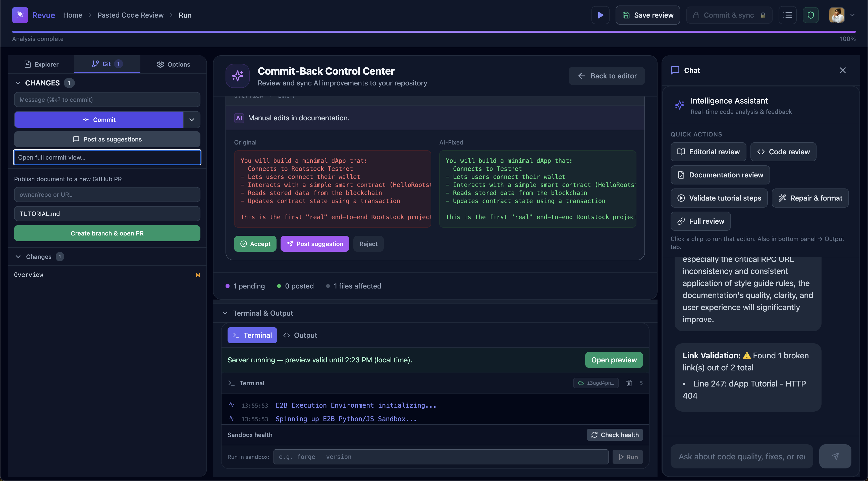The image size is (868, 481).
Task: Click the analysis progress bar
Action: tap(434, 32)
